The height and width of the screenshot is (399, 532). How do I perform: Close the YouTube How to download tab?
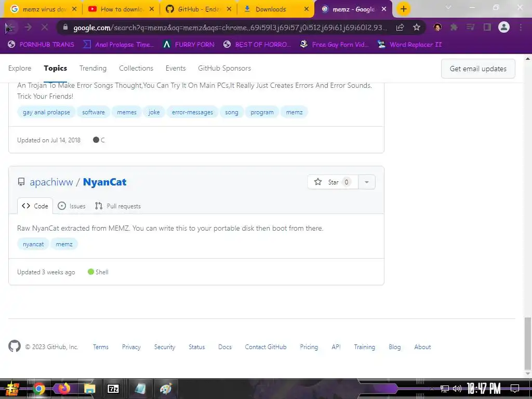point(152,9)
